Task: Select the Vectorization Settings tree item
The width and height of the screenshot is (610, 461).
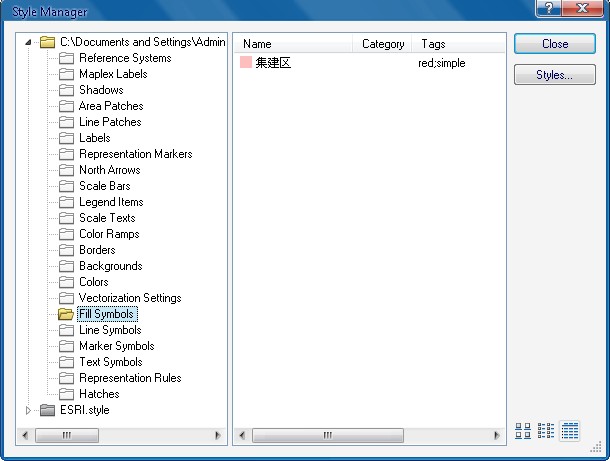Action: click(x=130, y=298)
